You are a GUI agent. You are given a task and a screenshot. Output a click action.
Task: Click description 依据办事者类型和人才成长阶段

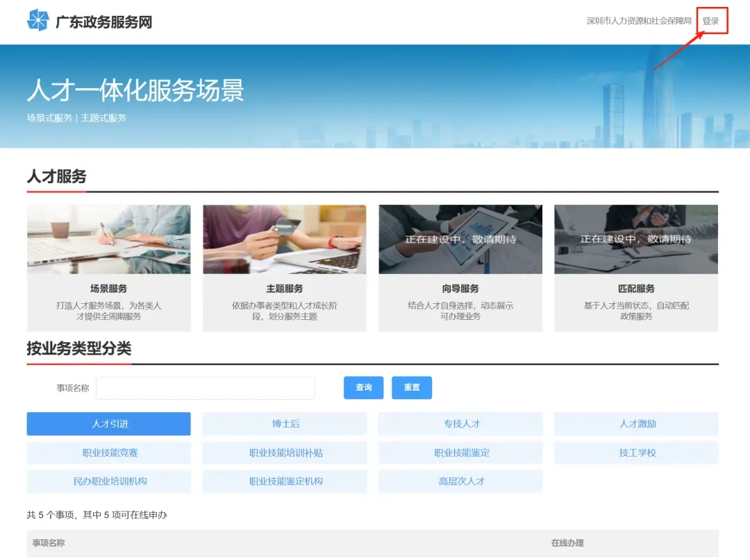tap(285, 311)
